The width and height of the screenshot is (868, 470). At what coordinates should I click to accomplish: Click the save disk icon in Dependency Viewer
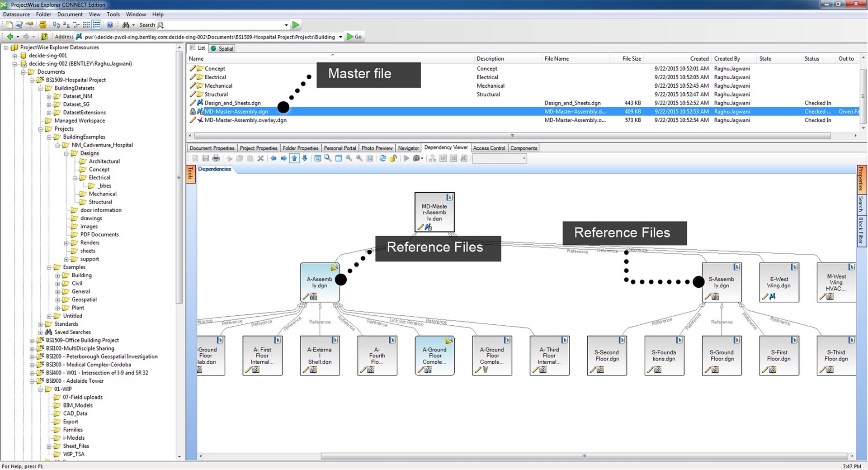[206, 158]
